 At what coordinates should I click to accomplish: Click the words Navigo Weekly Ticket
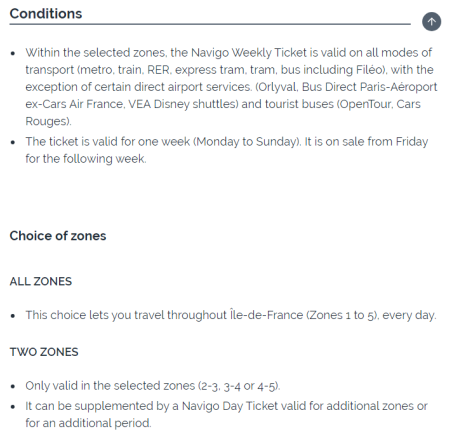(x=249, y=53)
